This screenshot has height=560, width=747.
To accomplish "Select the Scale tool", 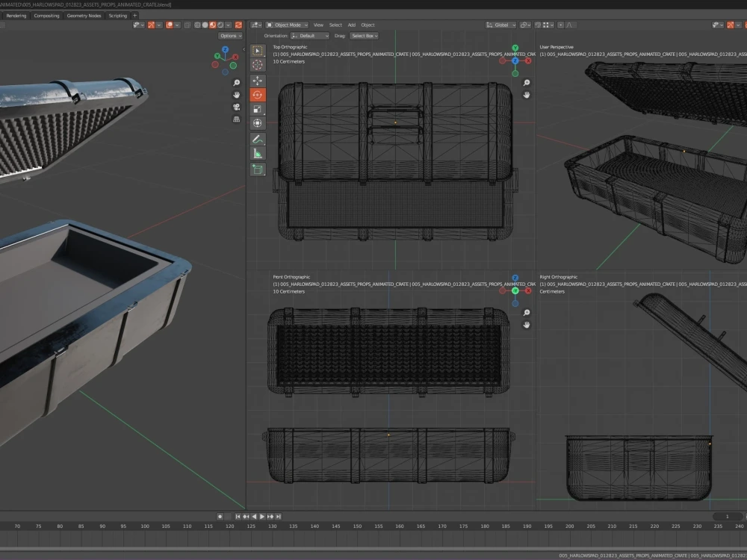I will pos(258,109).
